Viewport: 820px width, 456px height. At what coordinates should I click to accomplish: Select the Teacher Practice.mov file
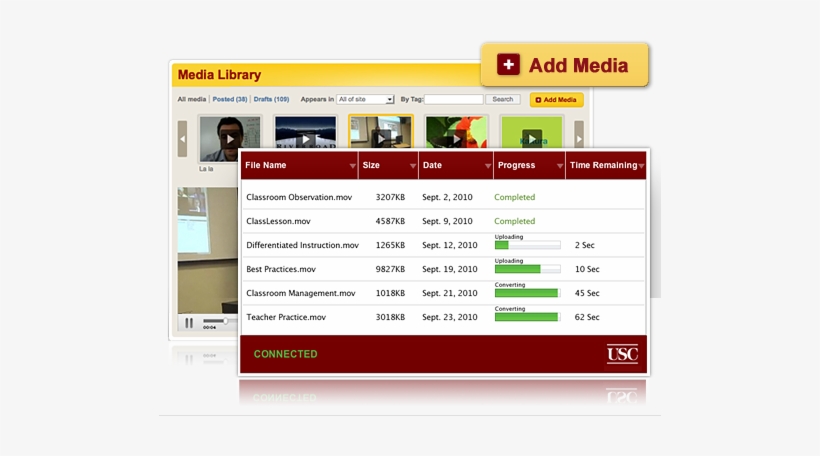[286, 317]
